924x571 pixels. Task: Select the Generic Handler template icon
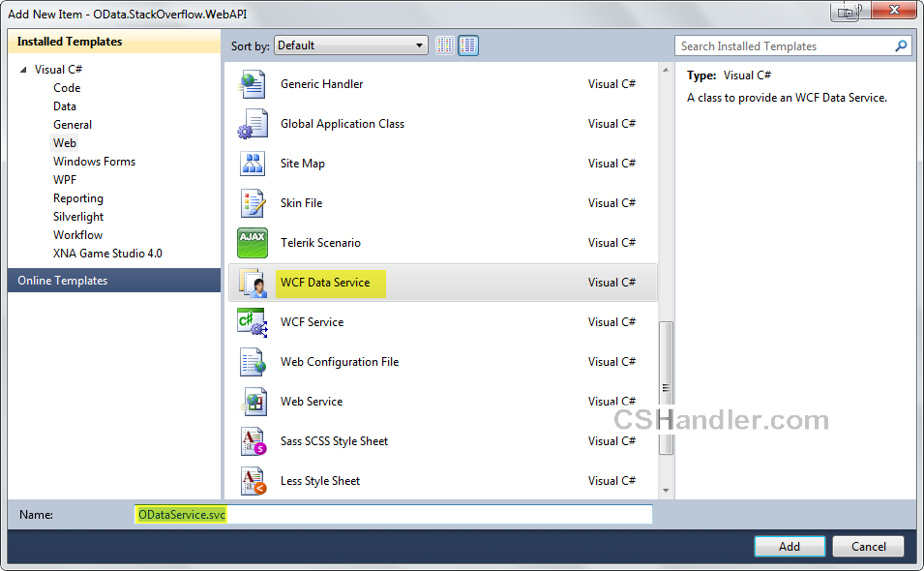click(253, 84)
